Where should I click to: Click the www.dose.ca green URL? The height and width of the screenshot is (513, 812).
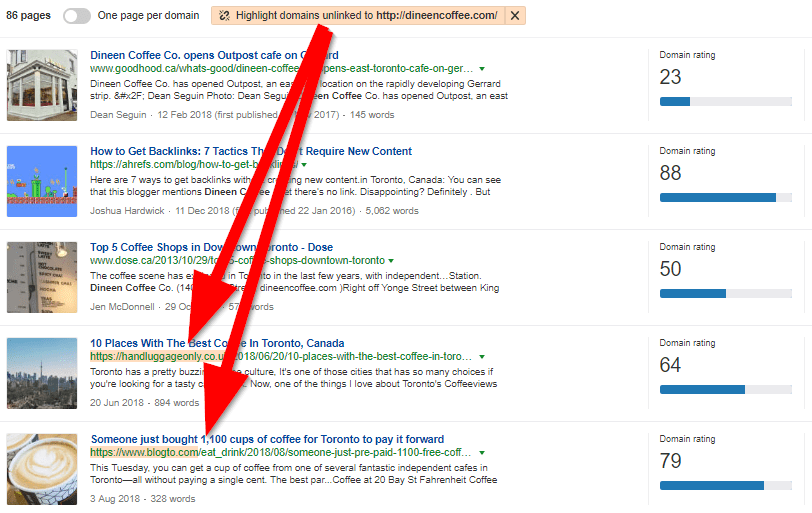237,260
